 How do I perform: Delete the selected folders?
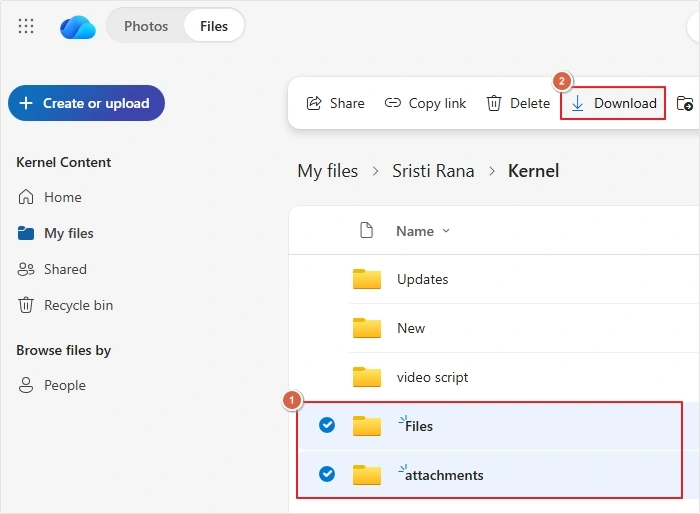[518, 103]
